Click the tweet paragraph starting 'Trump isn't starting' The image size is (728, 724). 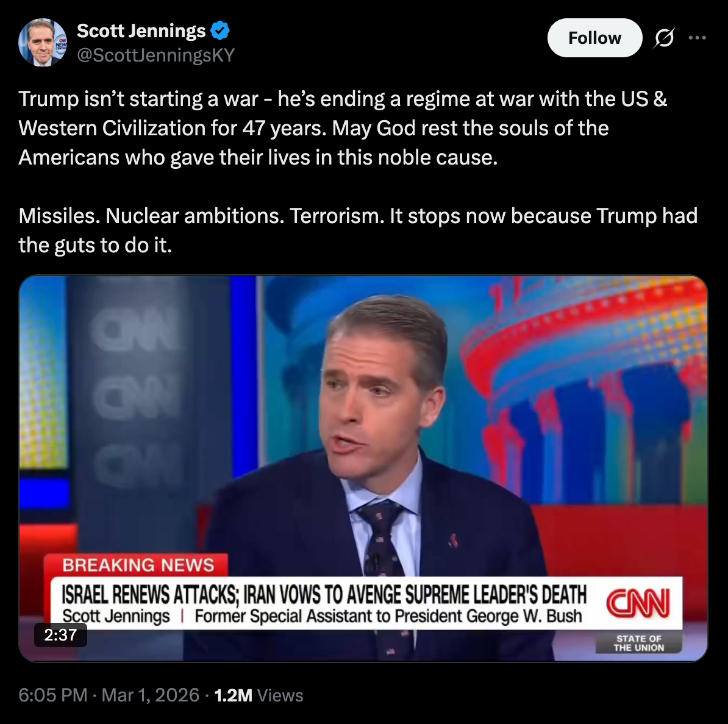coord(343,128)
